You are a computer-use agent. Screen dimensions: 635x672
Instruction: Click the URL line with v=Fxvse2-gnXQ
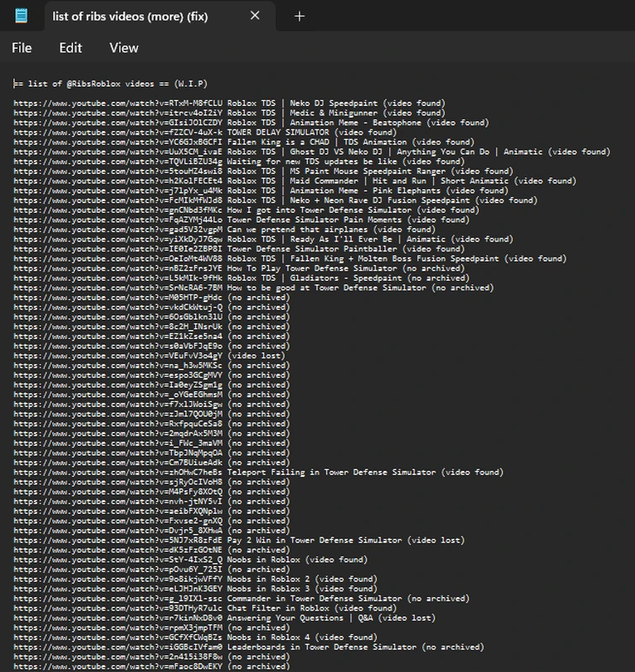[151, 521]
